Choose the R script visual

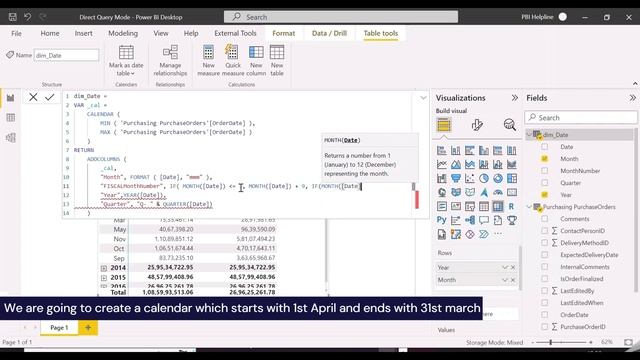coord(511,207)
